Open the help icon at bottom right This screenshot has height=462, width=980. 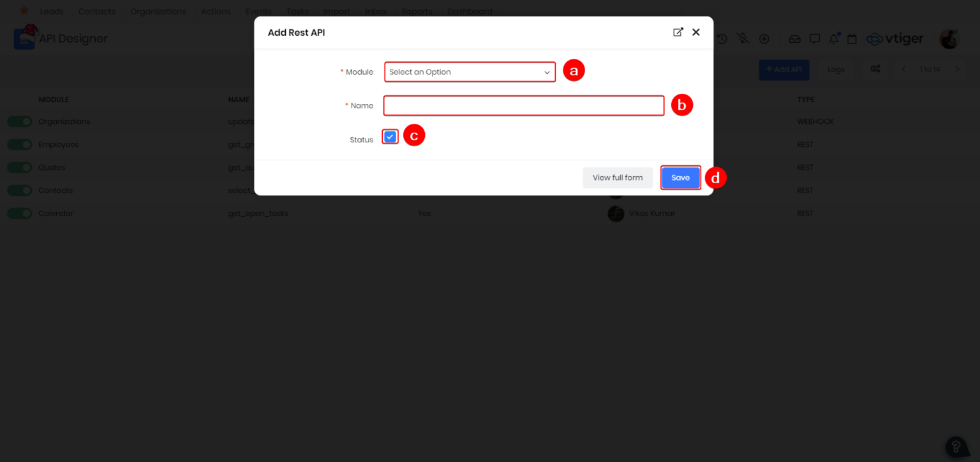pyautogui.click(x=956, y=447)
